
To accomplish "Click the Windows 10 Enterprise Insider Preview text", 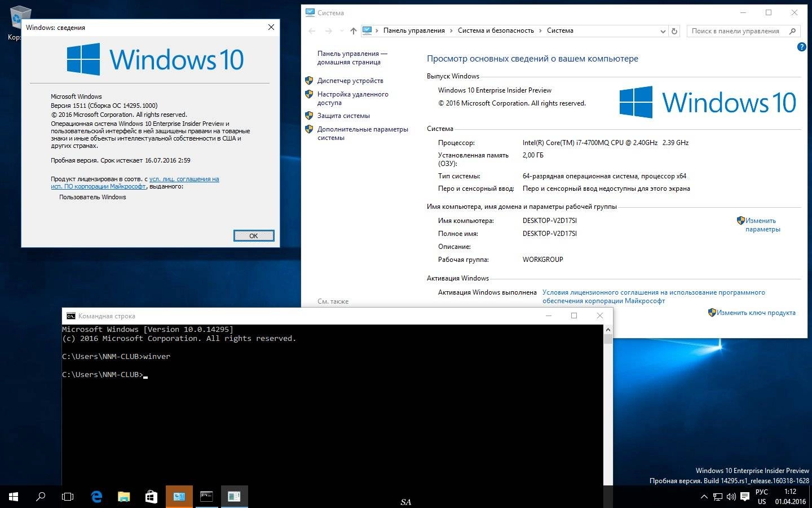I will [495, 90].
